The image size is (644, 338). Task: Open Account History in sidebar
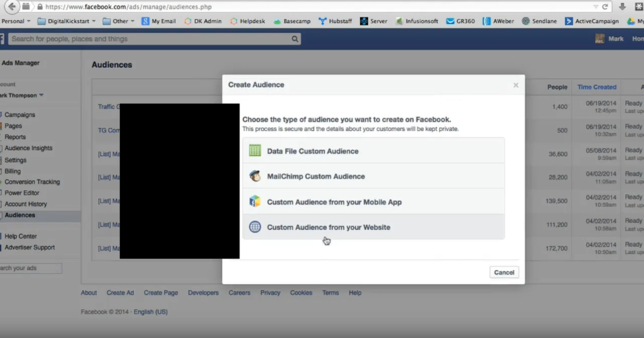coord(26,204)
